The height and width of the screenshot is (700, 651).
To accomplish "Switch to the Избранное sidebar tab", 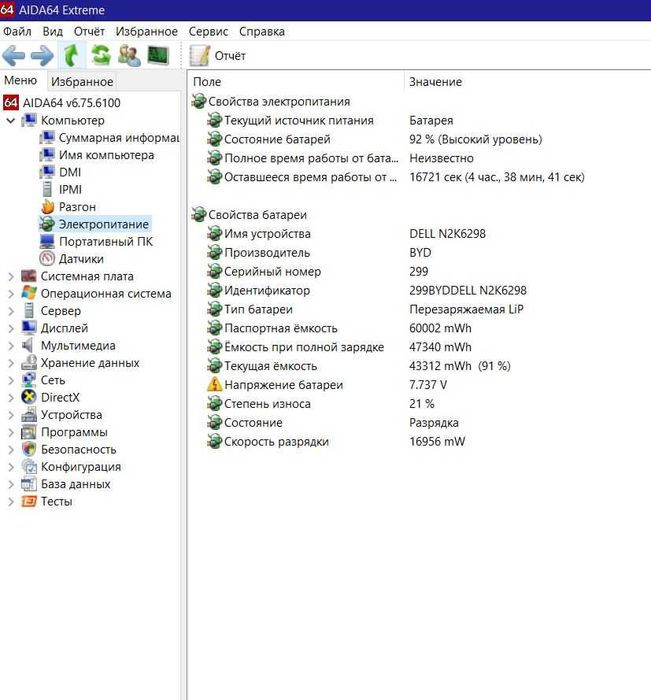I will coord(82,82).
